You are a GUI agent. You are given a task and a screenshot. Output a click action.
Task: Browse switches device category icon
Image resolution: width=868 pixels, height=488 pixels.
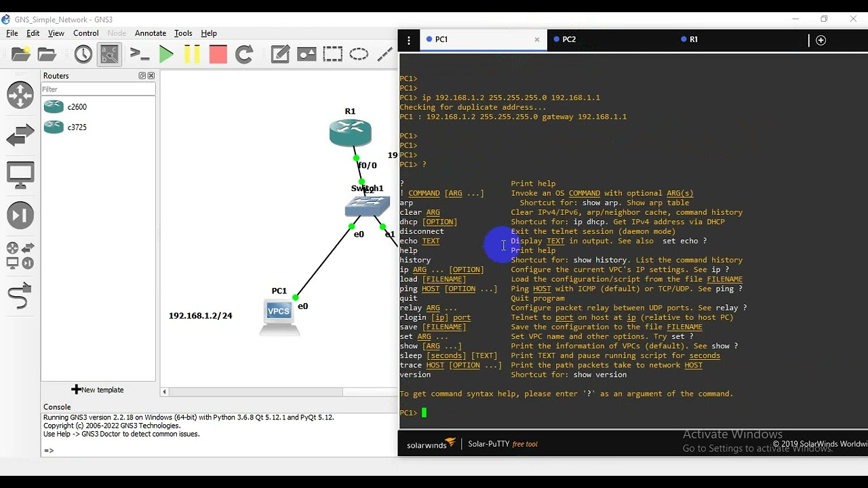[x=20, y=136]
